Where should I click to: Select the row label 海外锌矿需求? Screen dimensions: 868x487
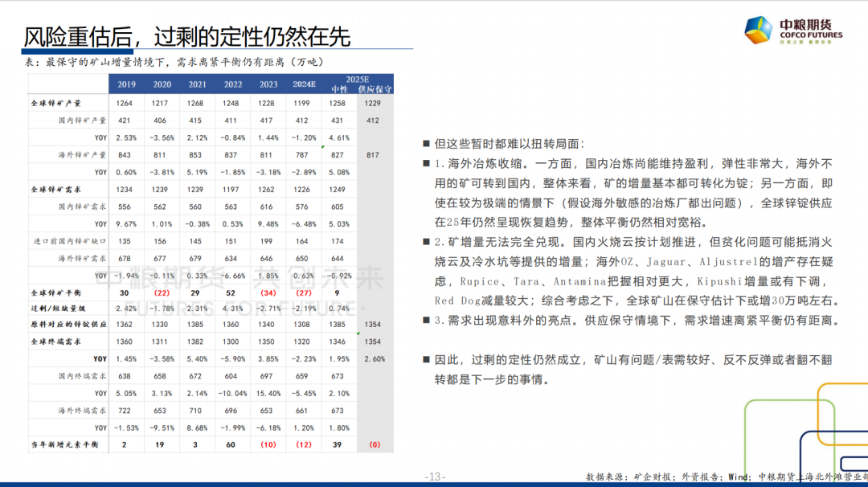pyautogui.click(x=82, y=259)
